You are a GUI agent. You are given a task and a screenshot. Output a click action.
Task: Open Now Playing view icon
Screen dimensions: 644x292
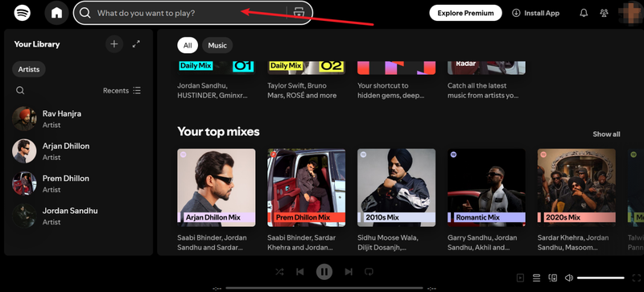(520, 278)
